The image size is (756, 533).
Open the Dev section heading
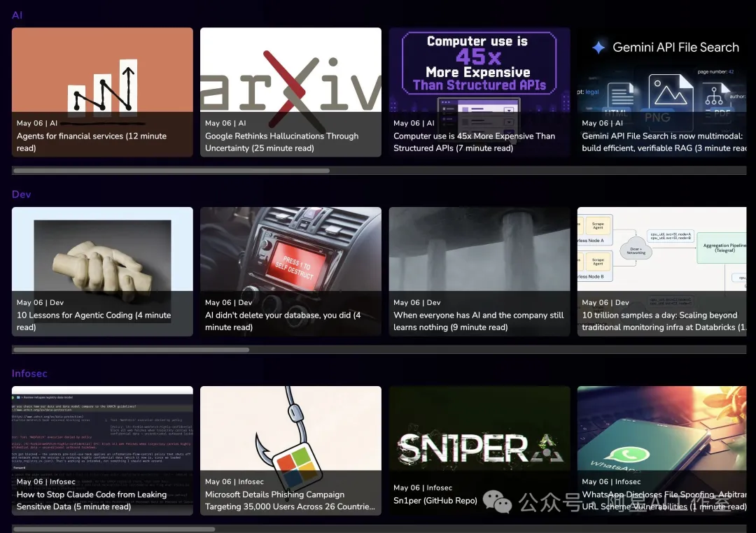coord(21,194)
